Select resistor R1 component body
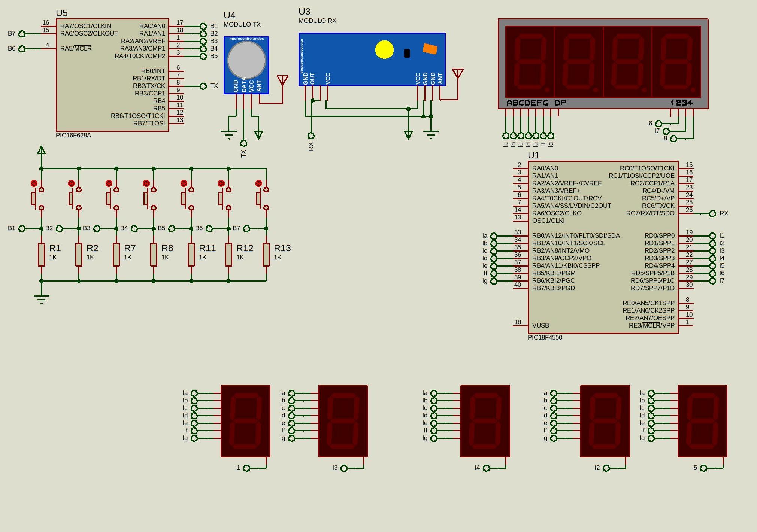Viewport: 757px width, 532px height. click(41, 255)
